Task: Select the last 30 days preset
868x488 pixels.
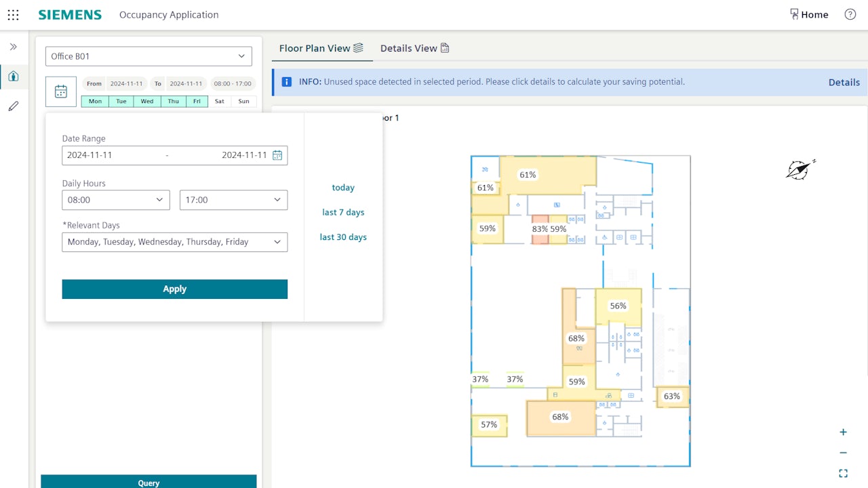Action: [x=343, y=237]
